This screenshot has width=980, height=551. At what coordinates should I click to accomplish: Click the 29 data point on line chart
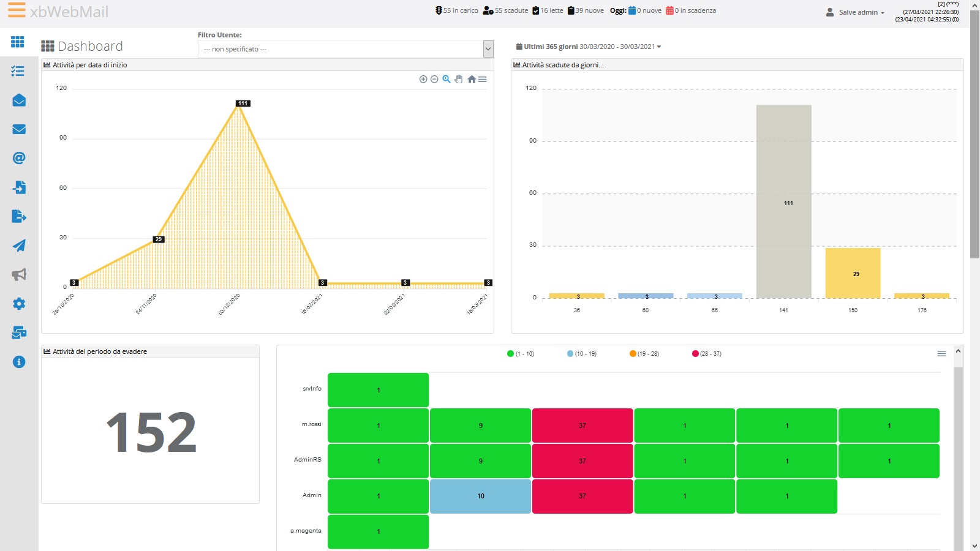158,240
